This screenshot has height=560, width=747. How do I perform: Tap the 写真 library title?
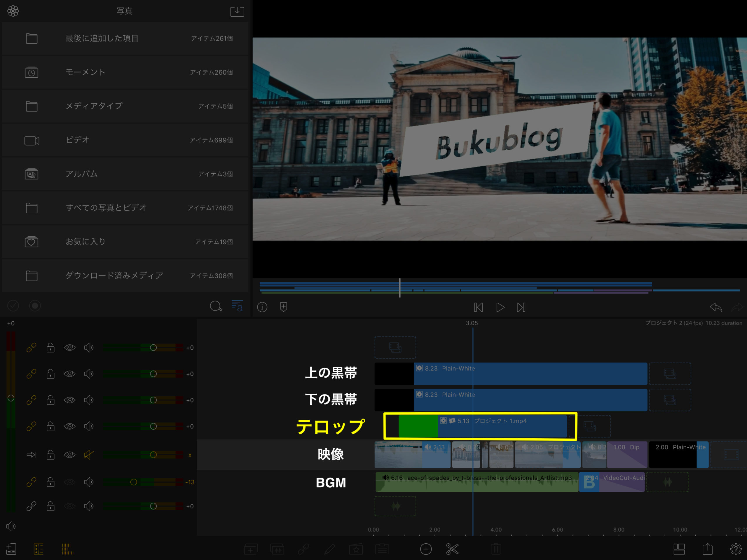point(125,11)
